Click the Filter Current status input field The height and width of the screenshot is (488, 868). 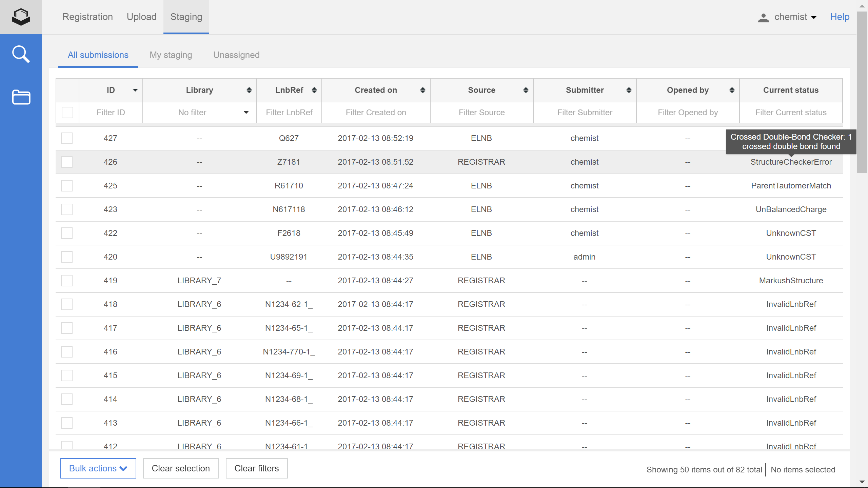(791, 113)
